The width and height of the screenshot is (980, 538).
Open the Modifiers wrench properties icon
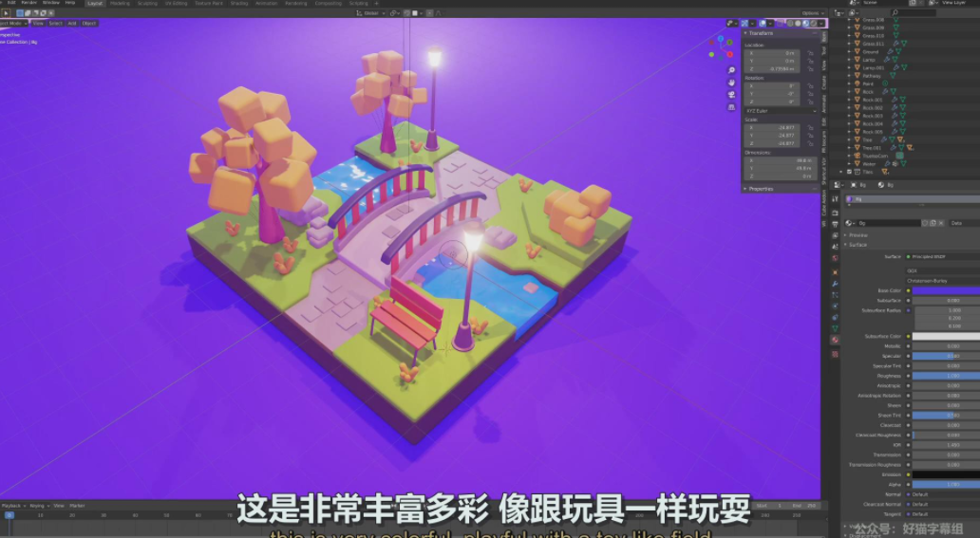[x=835, y=284]
